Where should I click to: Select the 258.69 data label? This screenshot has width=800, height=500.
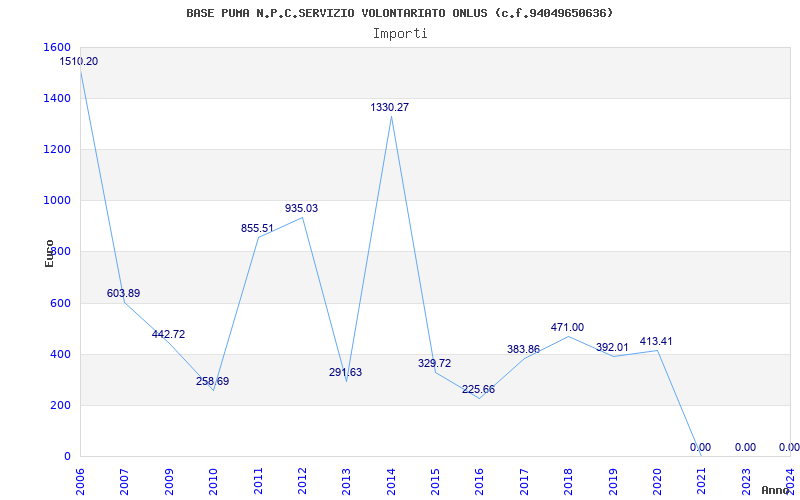tap(213, 381)
